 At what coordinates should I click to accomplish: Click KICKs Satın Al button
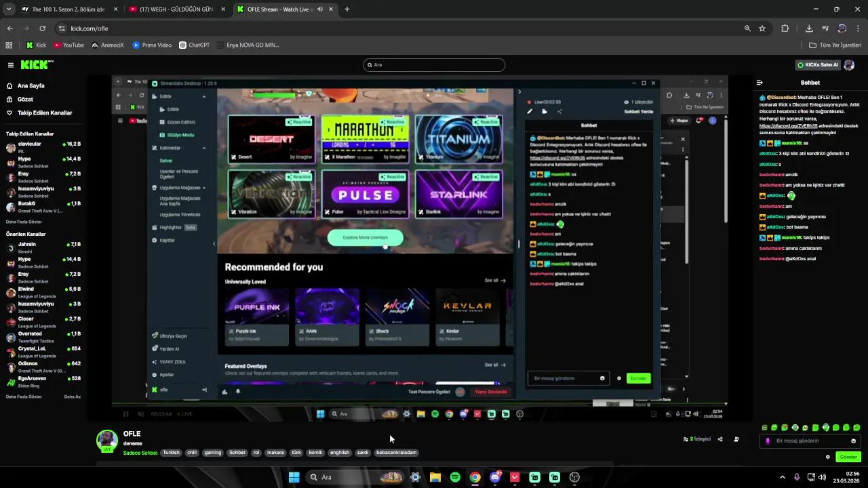tap(818, 65)
